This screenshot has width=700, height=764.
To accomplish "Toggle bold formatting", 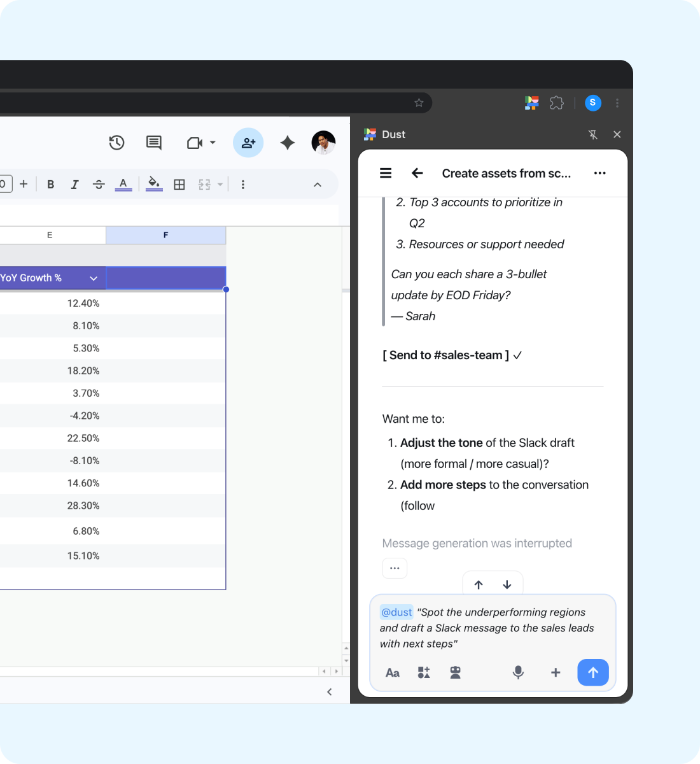I will (x=50, y=184).
